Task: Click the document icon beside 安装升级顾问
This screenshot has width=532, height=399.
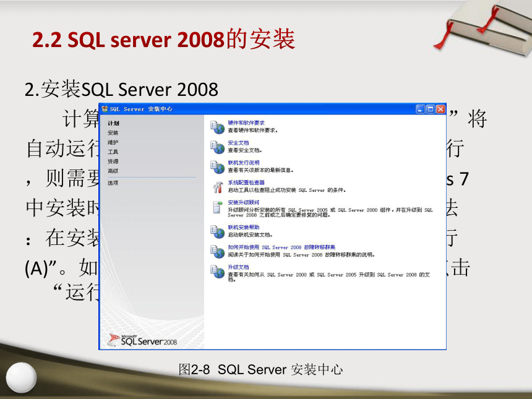Action: coord(217,207)
